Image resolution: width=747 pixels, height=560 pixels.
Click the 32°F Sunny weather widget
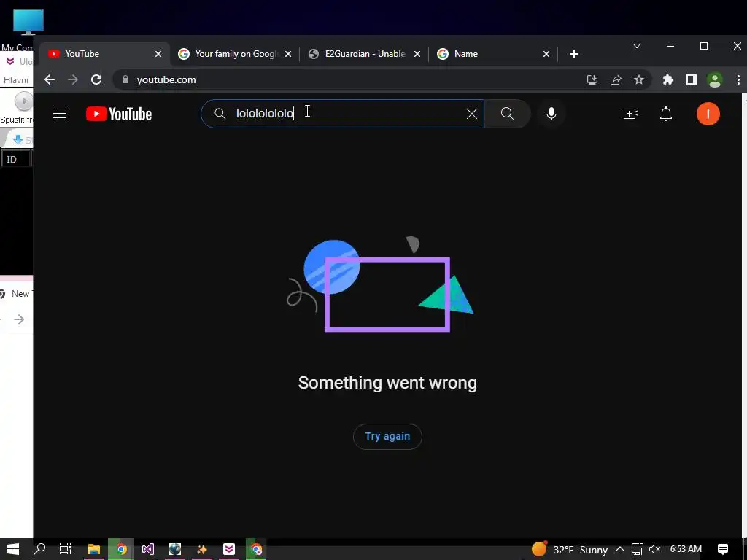(x=570, y=549)
